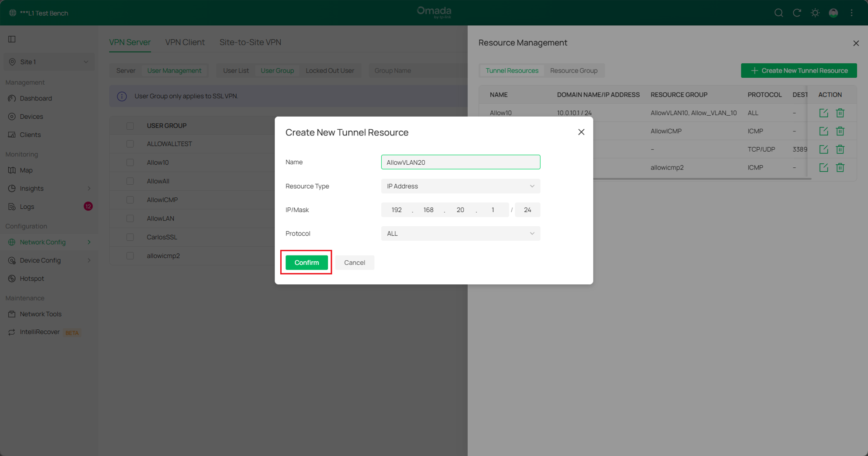Click the Confirm button
The image size is (868, 456).
click(x=307, y=263)
